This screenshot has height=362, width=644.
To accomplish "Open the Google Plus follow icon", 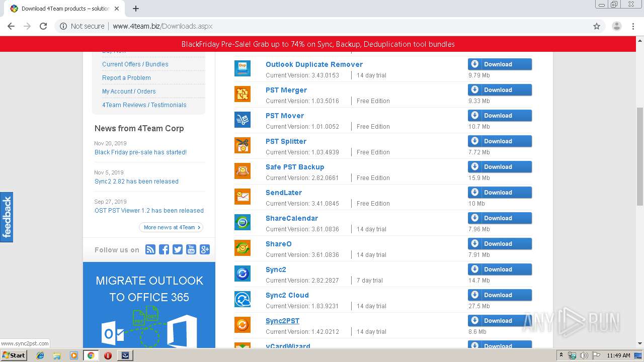I will coord(205,249).
